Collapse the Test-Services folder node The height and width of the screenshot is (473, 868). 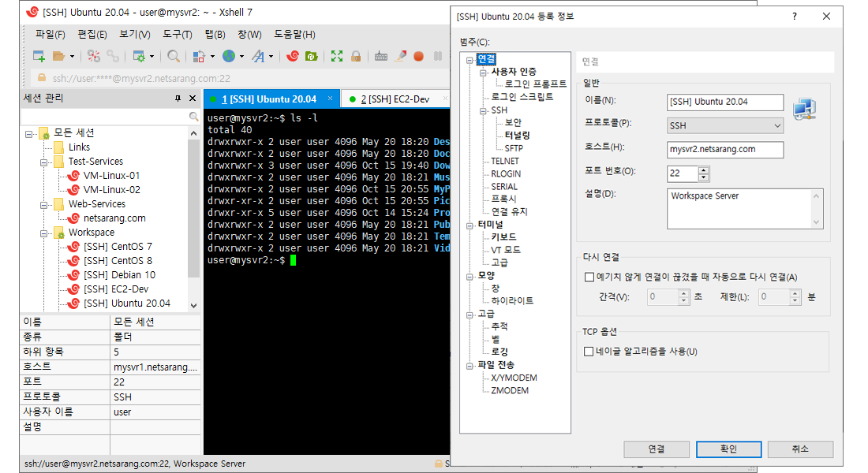click(43, 162)
